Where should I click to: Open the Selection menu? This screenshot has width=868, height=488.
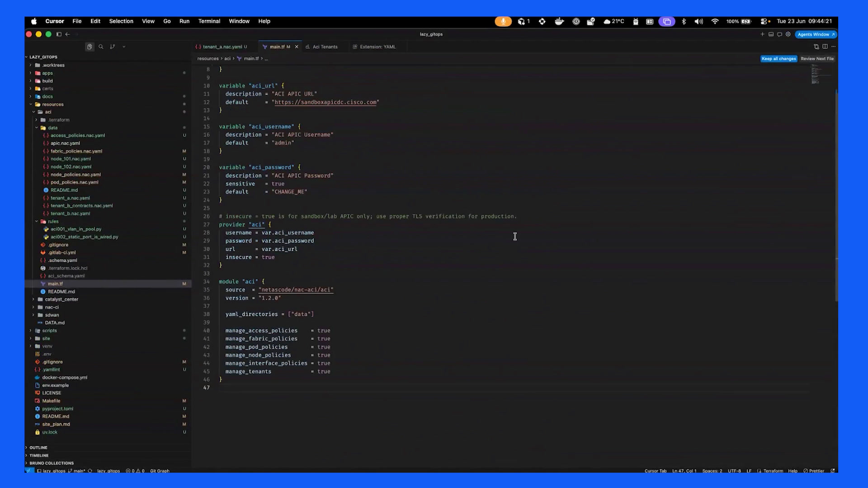pos(121,21)
